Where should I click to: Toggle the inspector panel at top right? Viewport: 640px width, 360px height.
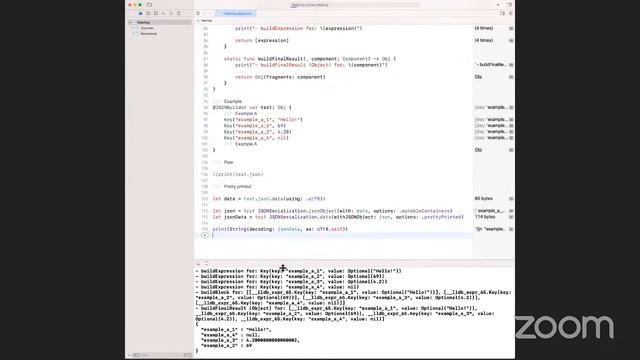509,5
